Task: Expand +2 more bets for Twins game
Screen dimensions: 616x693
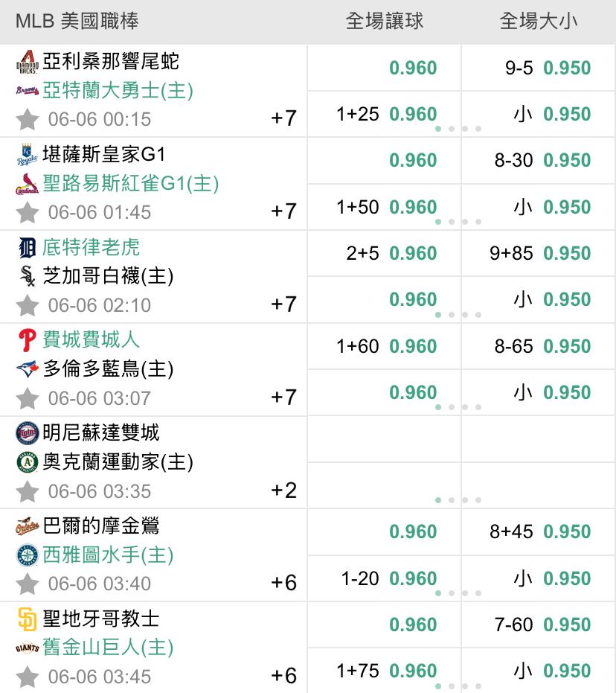Action: [283, 491]
